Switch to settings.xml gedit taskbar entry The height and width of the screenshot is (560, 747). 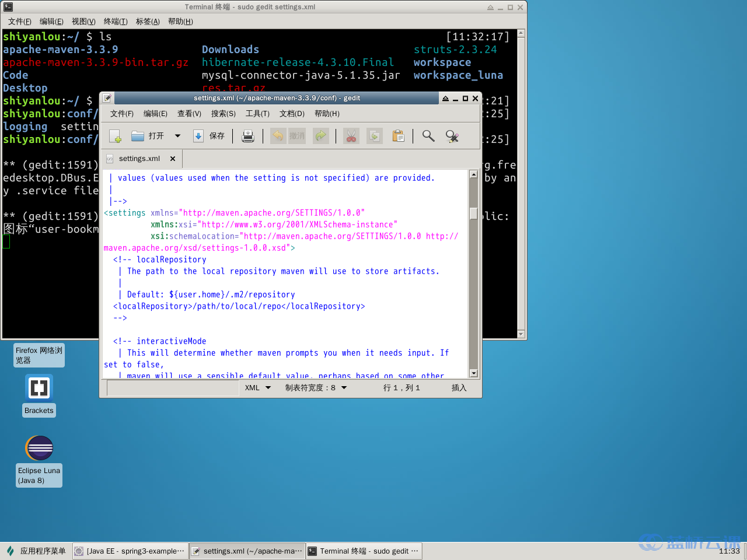coord(247,551)
